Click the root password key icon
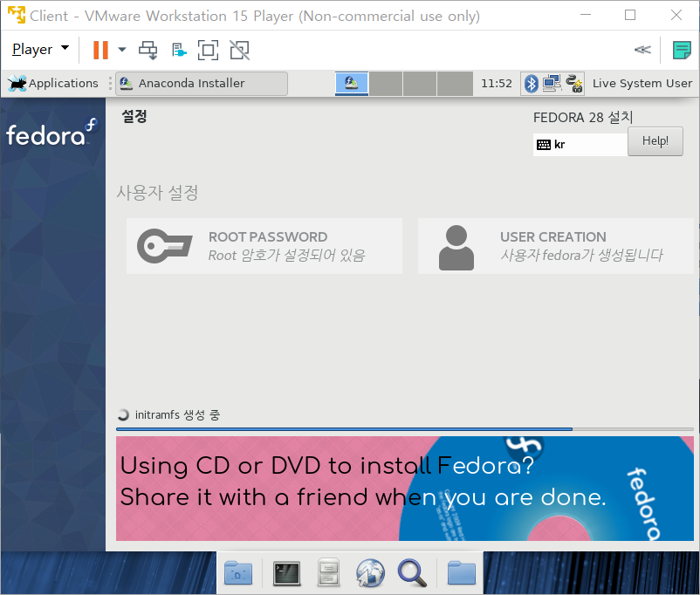Screen dimensions: 700x595 [165, 246]
